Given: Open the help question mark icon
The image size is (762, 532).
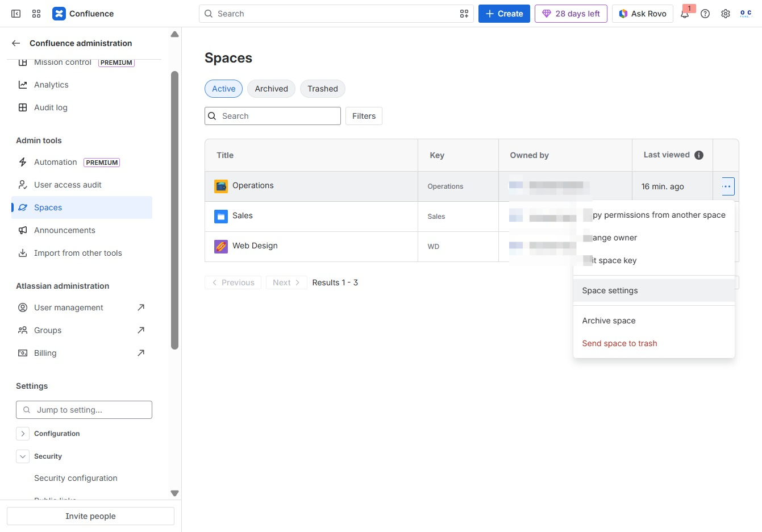Looking at the screenshot, I should (x=705, y=14).
